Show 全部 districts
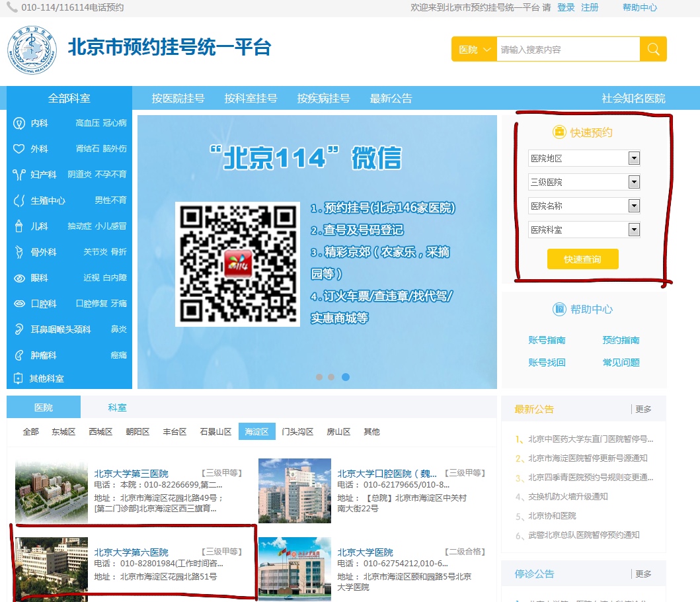 (31, 432)
